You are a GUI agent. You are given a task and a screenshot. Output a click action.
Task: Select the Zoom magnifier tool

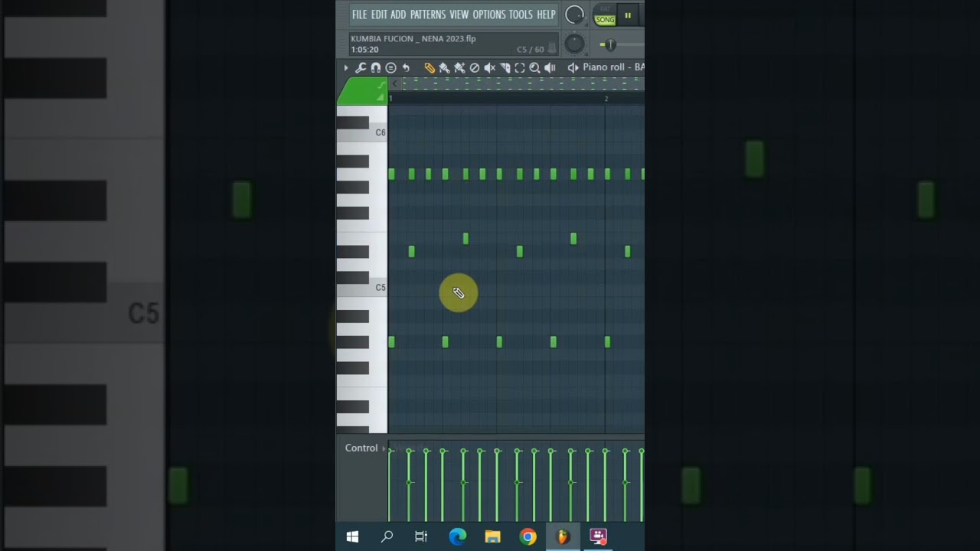click(x=535, y=68)
